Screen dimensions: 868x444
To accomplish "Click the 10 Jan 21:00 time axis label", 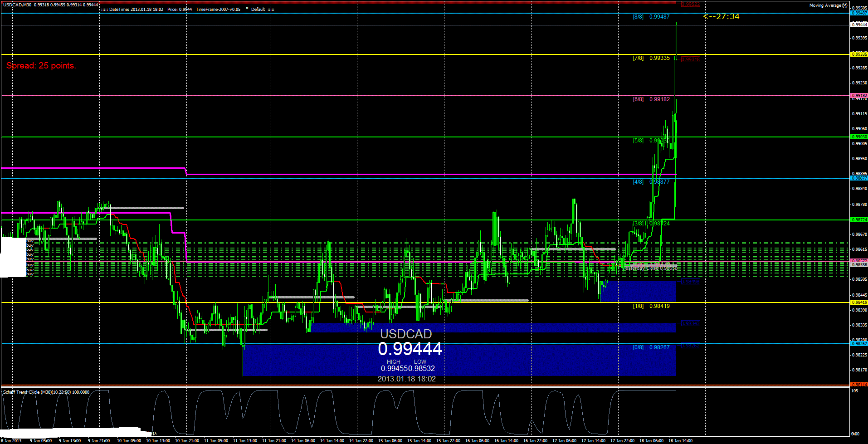I will pos(187,441).
